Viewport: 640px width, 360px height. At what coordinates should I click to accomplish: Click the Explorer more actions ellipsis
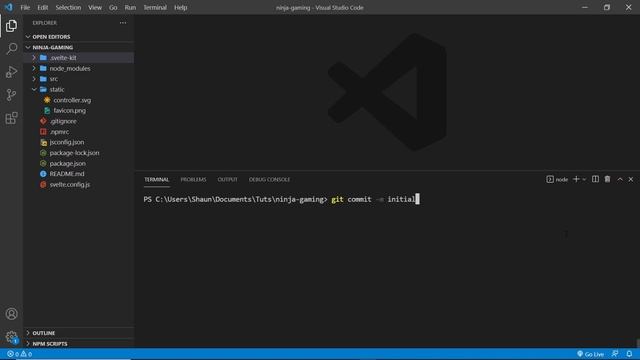[123, 23]
